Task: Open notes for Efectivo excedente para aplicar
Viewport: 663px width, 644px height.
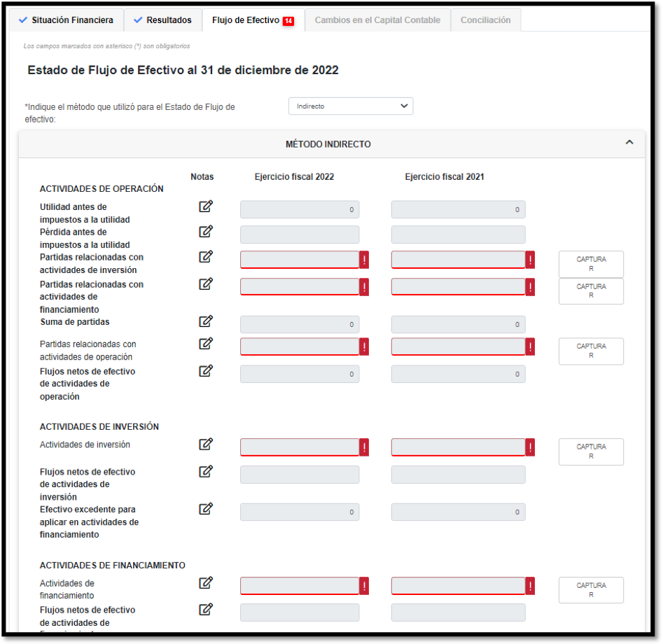Action: coord(206,509)
